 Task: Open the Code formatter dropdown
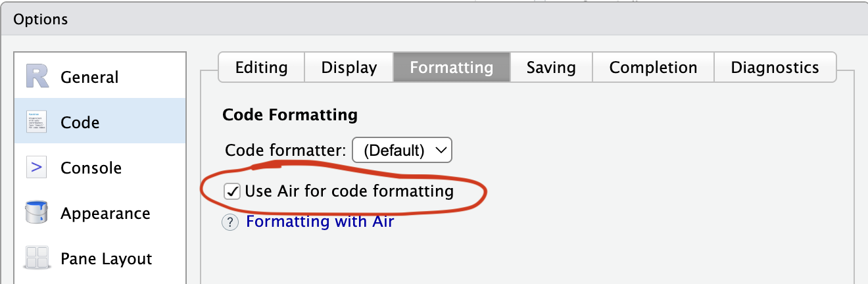pos(402,151)
